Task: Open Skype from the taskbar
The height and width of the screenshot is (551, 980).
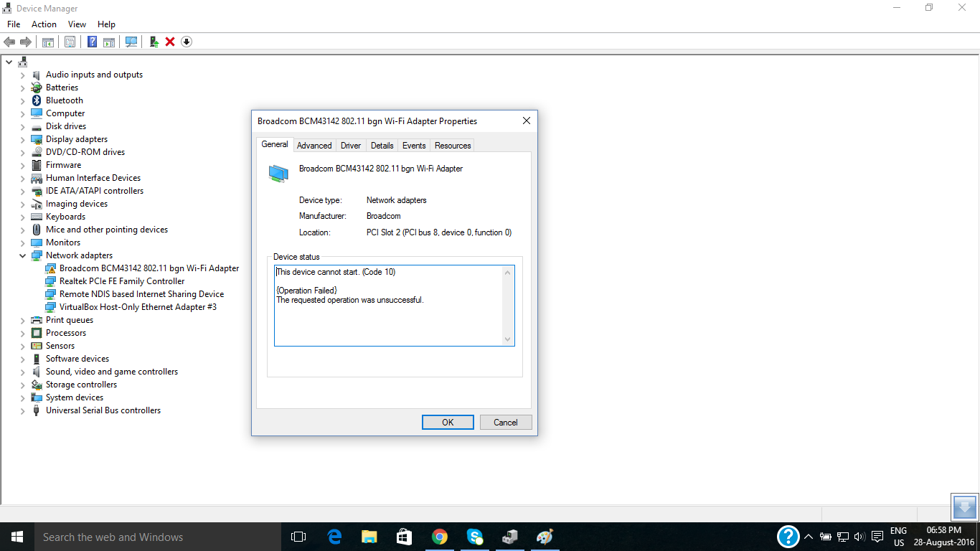Action: [475, 537]
